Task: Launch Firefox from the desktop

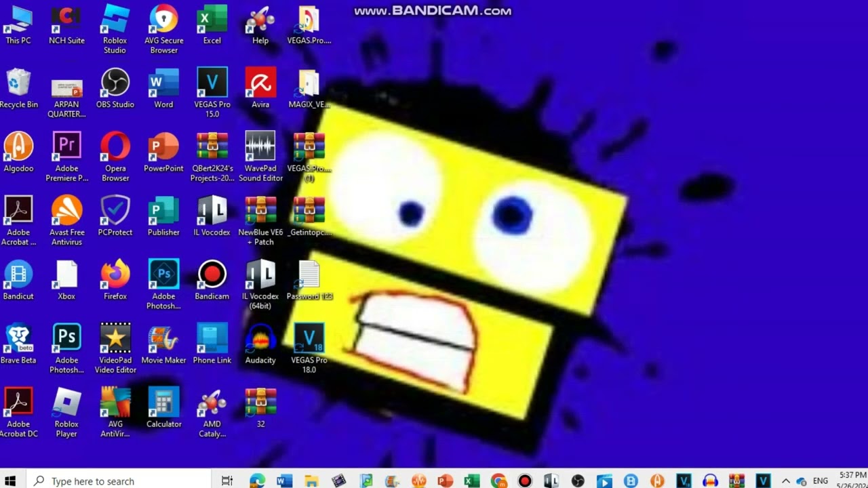Action: pos(115,281)
